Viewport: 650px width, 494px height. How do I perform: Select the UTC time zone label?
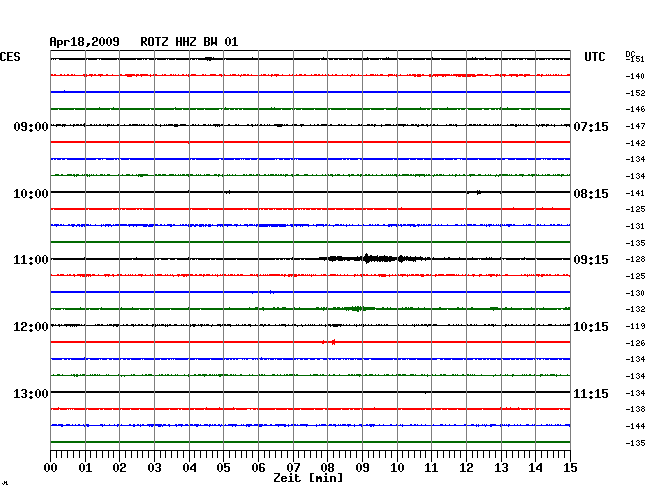(x=594, y=57)
